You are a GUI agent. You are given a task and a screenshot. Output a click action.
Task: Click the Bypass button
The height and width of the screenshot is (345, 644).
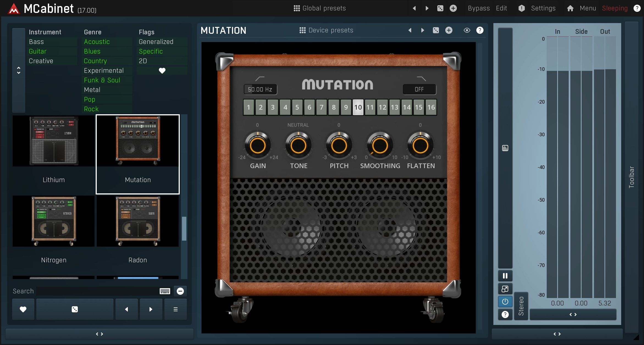coord(479,8)
